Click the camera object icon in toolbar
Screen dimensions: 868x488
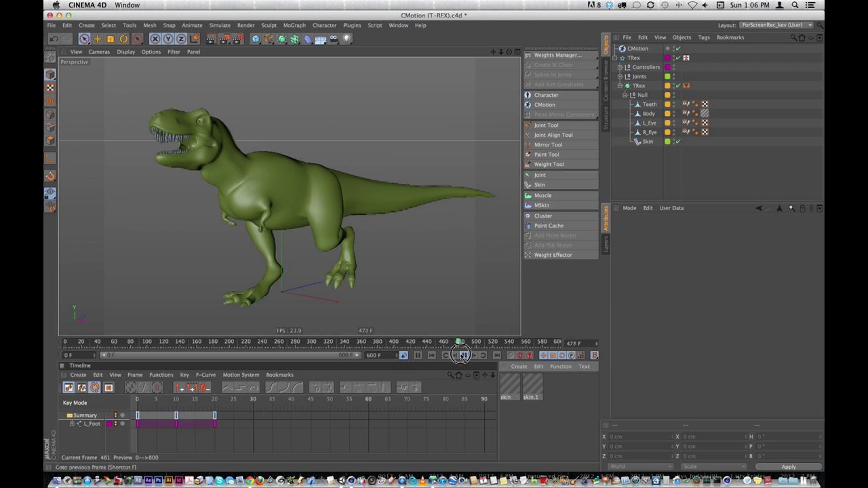pyautogui.click(x=333, y=39)
